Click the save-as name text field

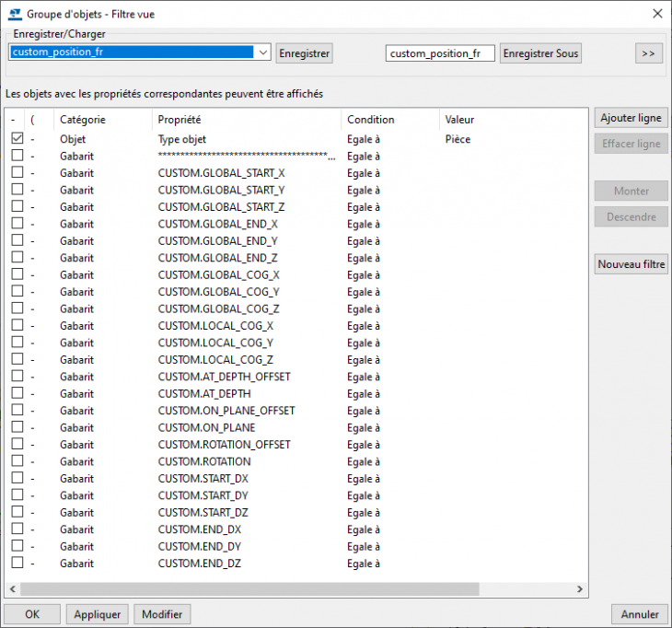click(x=440, y=53)
